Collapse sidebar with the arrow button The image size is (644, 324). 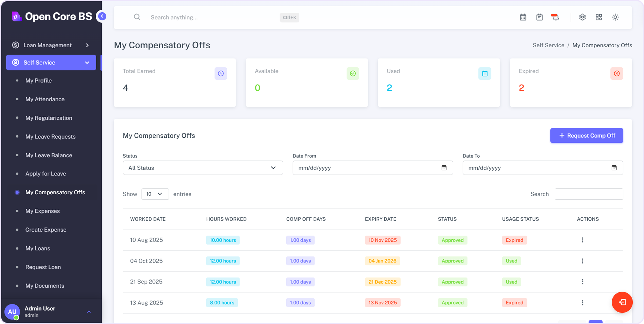(x=102, y=16)
